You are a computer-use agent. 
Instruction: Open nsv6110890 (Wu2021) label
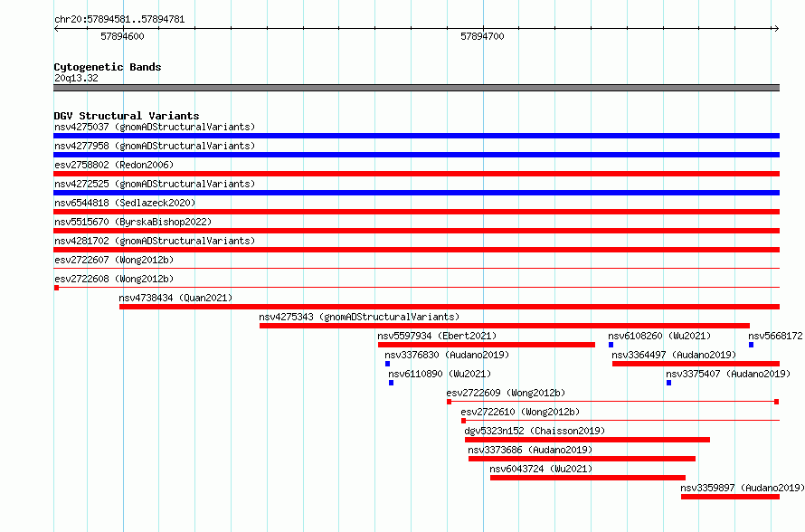coord(440,374)
